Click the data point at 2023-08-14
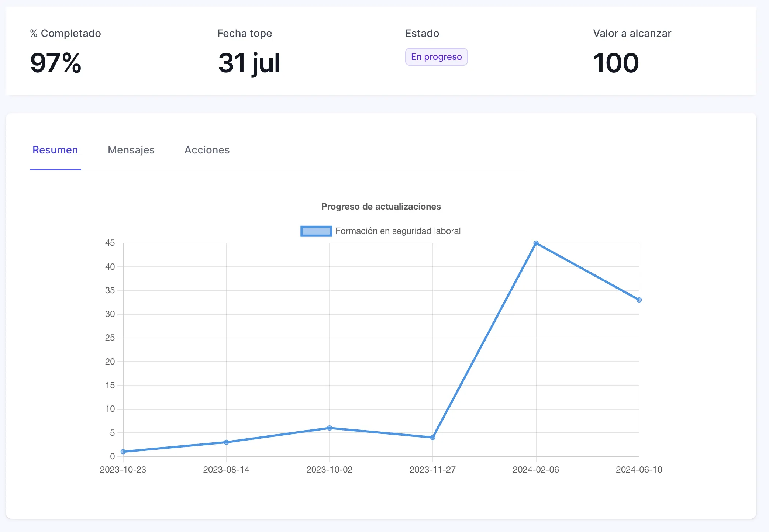The height and width of the screenshot is (532, 769). click(x=226, y=442)
